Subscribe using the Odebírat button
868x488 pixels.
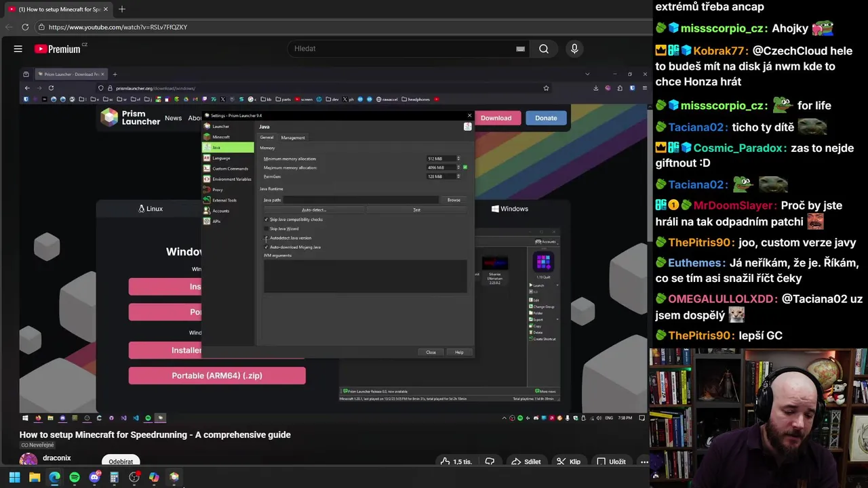[x=121, y=462]
